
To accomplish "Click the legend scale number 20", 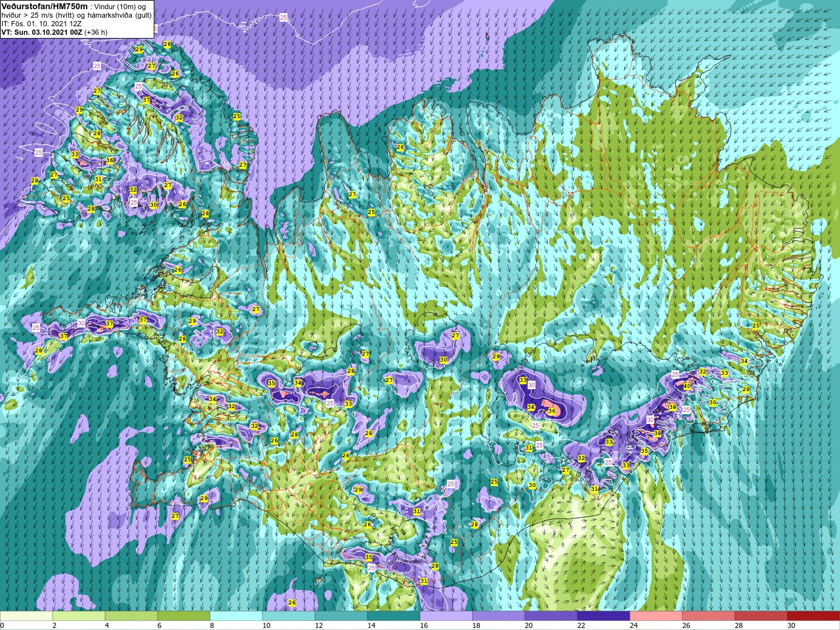I will [529, 625].
